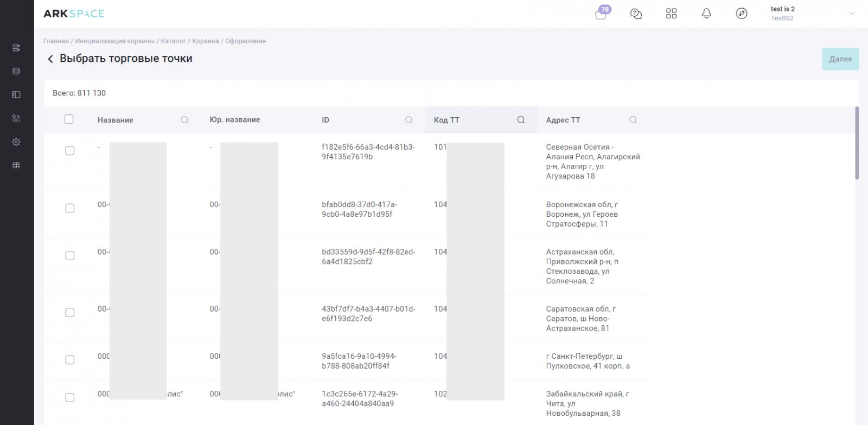
Task: Open the apps grid icon
Action: 671,14
